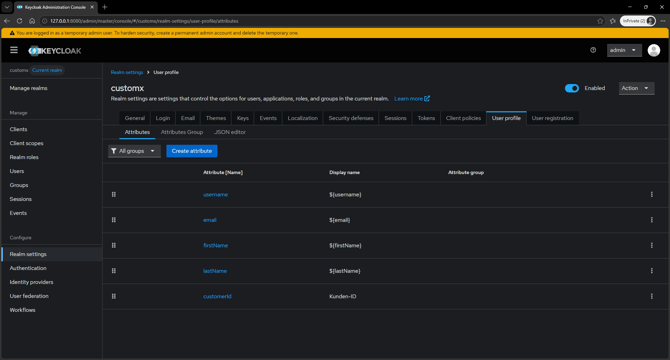Screen dimensions: 670x360
Task: Click the browser refresh icon
Action: pyautogui.click(x=19, y=21)
